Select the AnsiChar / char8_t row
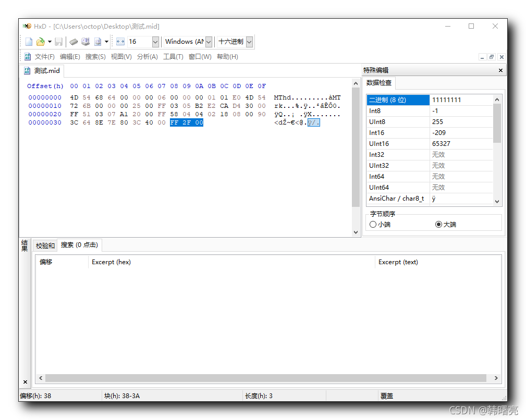 pyautogui.click(x=430, y=199)
